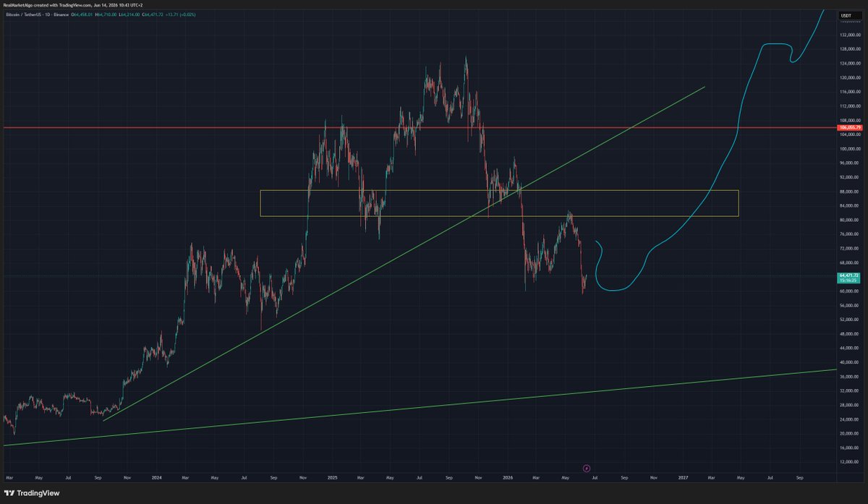
Task: Select the red 106,055.79 price label
Action: (848, 127)
